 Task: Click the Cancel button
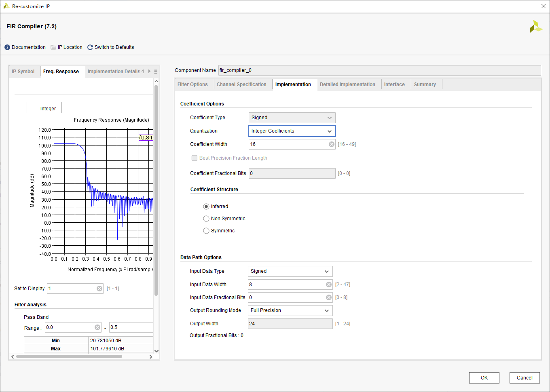pyautogui.click(x=525, y=378)
